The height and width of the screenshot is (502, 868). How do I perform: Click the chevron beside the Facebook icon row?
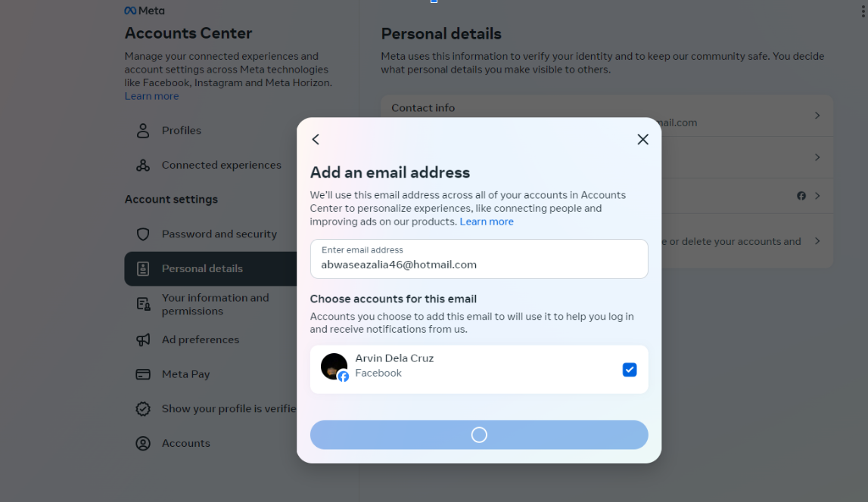point(817,196)
